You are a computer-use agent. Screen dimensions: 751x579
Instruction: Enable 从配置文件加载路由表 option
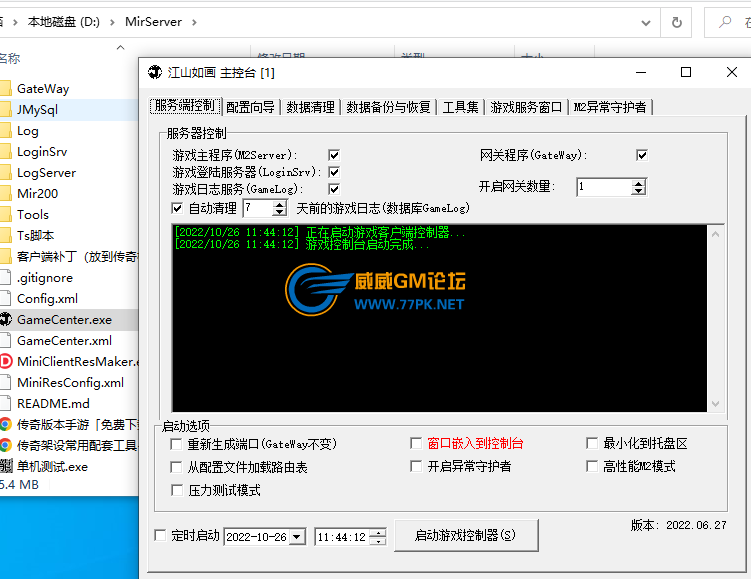[176, 467]
